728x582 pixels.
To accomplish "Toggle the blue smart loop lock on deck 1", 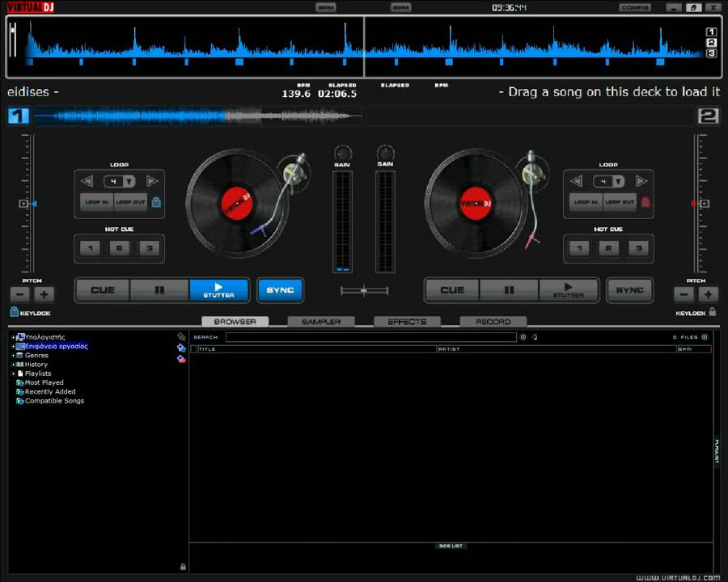I will 156,202.
